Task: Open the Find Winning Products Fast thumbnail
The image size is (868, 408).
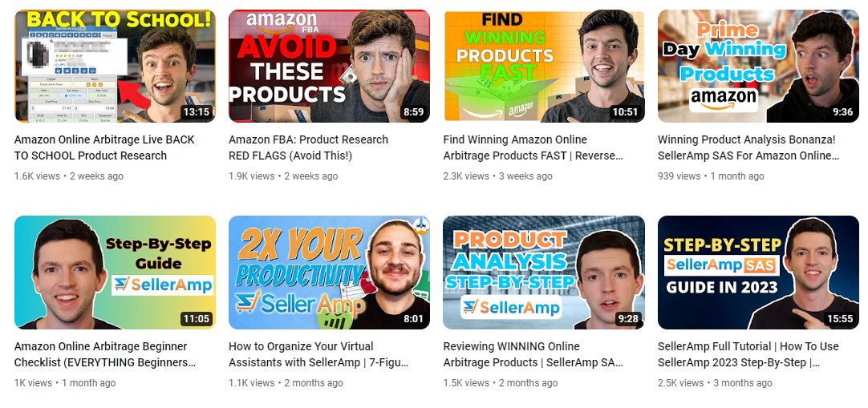Action: [544, 66]
